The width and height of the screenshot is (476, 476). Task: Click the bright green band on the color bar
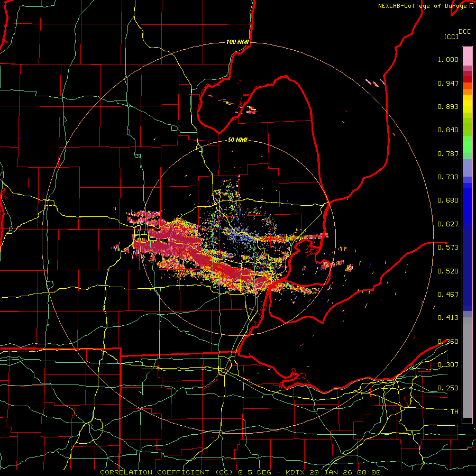(x=467, y=144)
